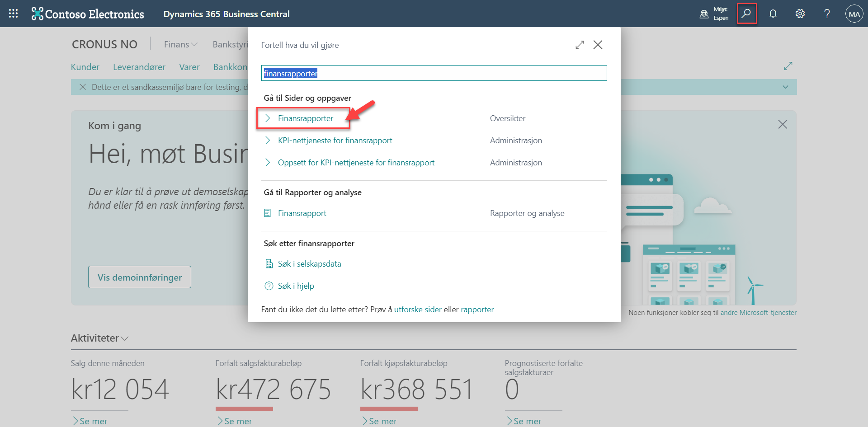Image resolution: width=868 pixels, height=427 pixels.
Task: Click the report icon beside Finansrapport
Action: click(268, 213)
